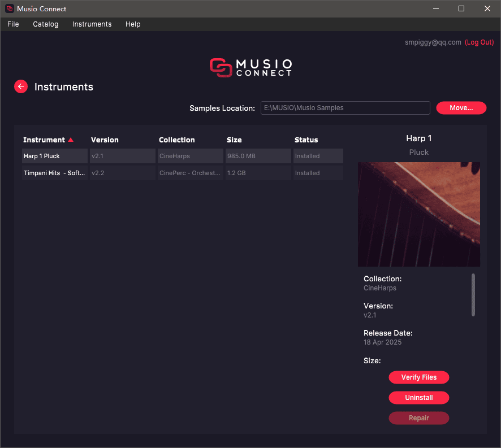This screenshot has width=501, height=448.
Task: Click the Musio Connect title bar app icon
Action: coord(10,8)
